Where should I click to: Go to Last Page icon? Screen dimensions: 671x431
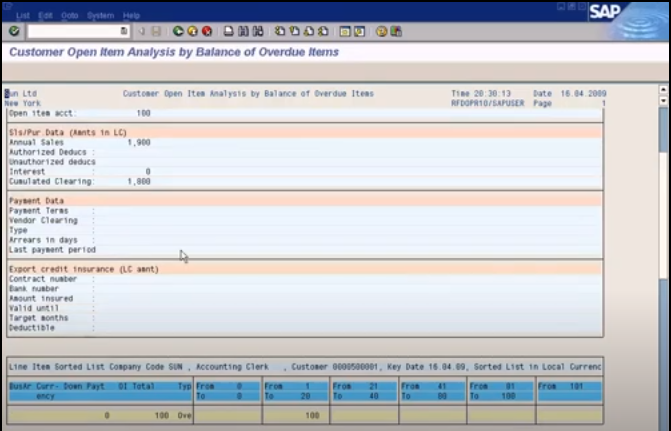point(324,31)
